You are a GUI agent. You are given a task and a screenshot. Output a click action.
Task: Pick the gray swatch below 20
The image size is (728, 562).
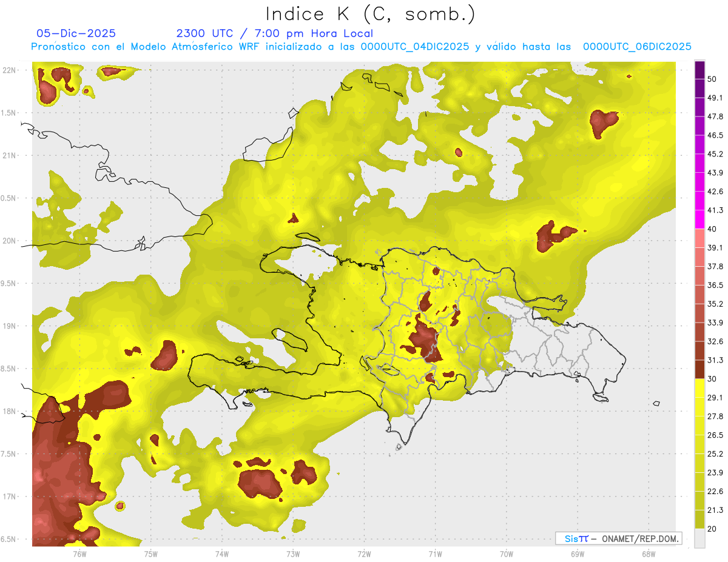700,538
